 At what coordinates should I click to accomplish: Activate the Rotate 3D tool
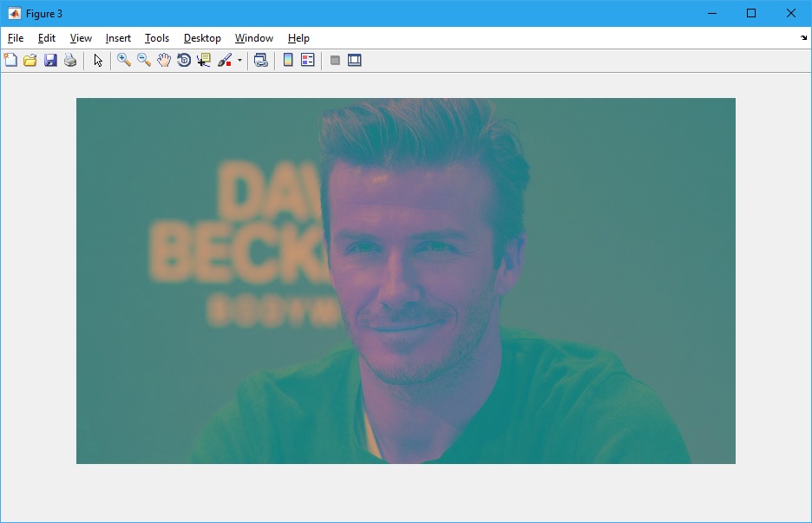pyautogui.click(x=184, y=61)
